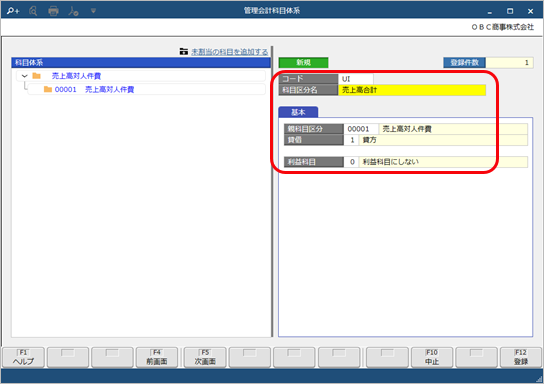
Task: Click the parent name 売上高対人件費 in 親科目区分 row
Action: 407,129
